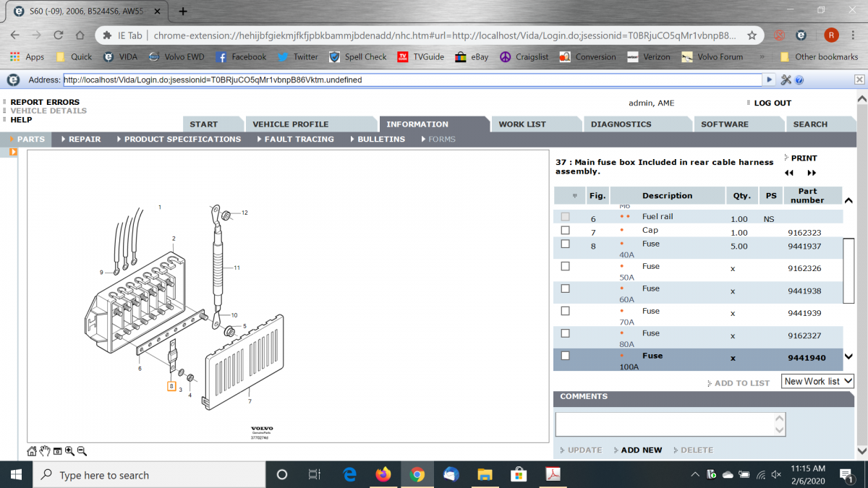Image resolution: width=868 pixels, height=488 pixels.
Task: Go to next parts figure arrow
Action: pyautogui.click(x=812, y=173)
